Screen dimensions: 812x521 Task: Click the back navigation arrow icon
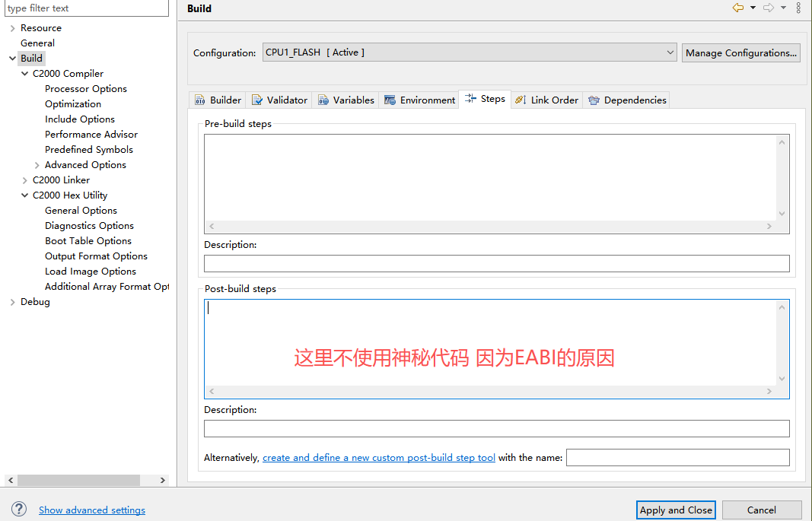tap(738, 8)
